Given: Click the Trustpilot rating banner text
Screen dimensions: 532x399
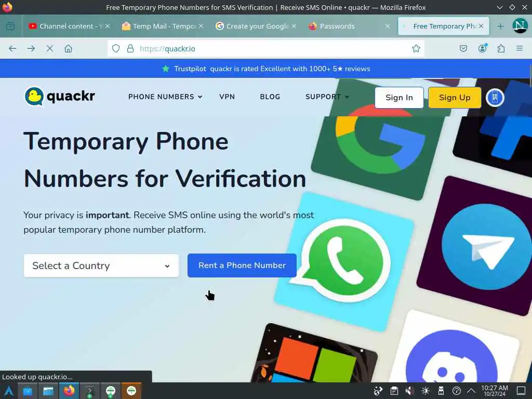Looking at the screenshot, I should pyautogui.click(x=272, y=69).
